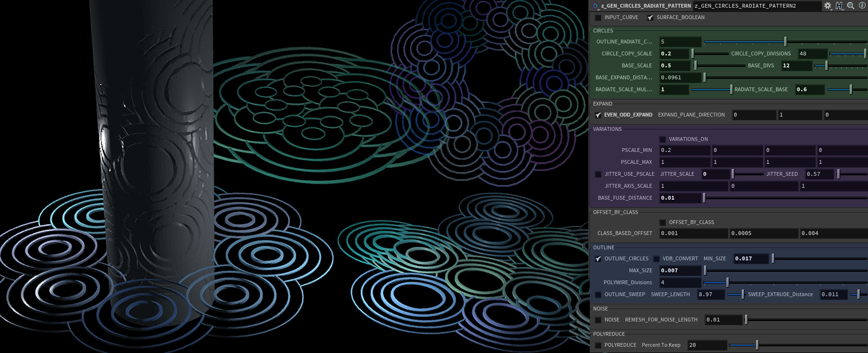Click the RADIATE_SCALE_BASE slider handle

tap(850, 89)
